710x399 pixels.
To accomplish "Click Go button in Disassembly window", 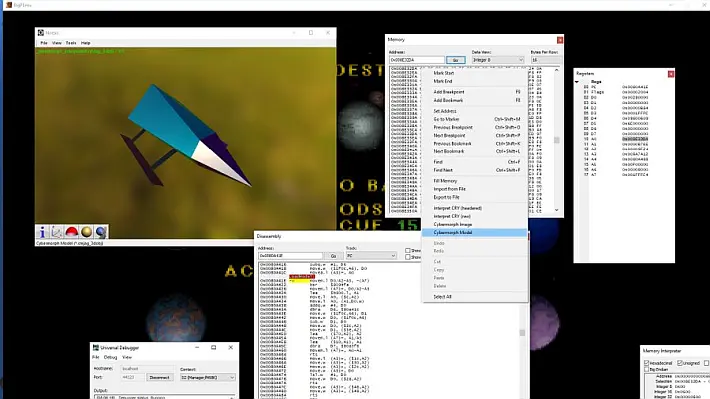I will (x=333, y=256).
